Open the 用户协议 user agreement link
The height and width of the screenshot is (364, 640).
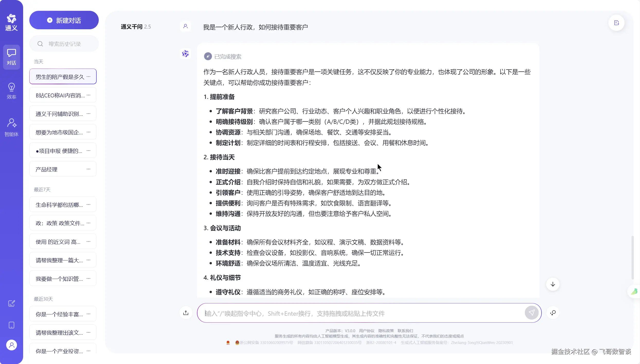(x=366, y=331)
